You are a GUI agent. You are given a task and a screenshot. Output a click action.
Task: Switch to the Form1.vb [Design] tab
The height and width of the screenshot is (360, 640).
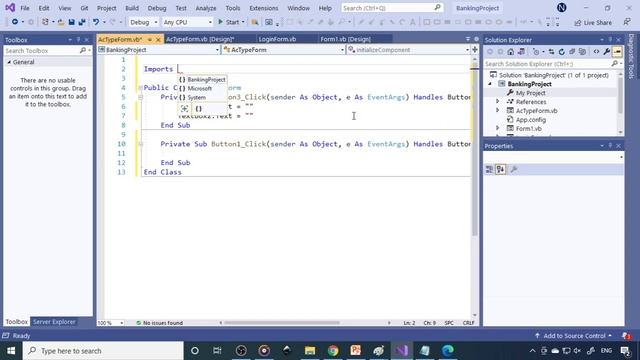345,39
